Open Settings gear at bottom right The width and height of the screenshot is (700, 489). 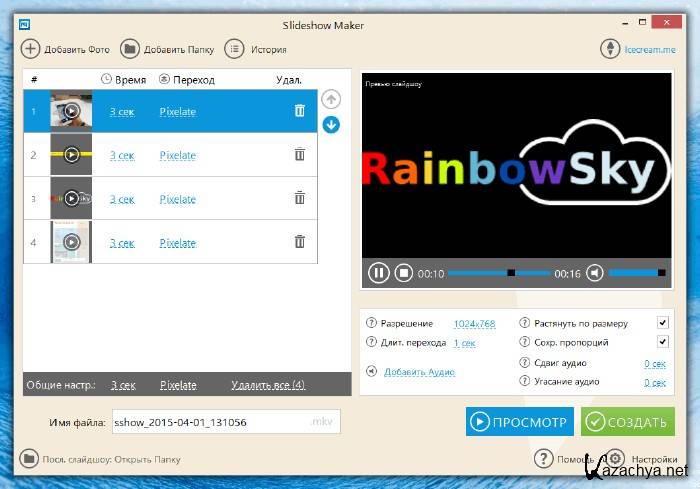616,459
